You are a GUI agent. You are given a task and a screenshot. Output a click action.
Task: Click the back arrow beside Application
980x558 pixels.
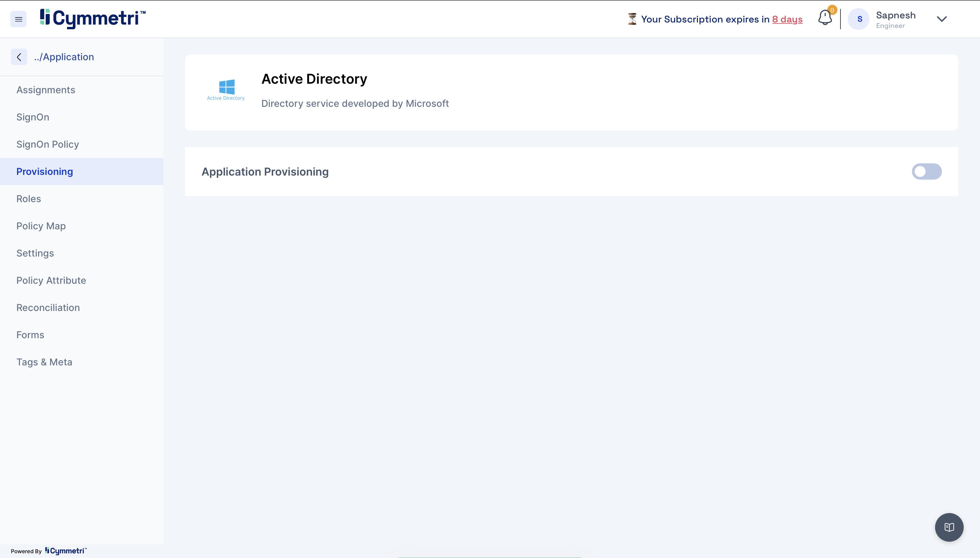coord(19,57)
